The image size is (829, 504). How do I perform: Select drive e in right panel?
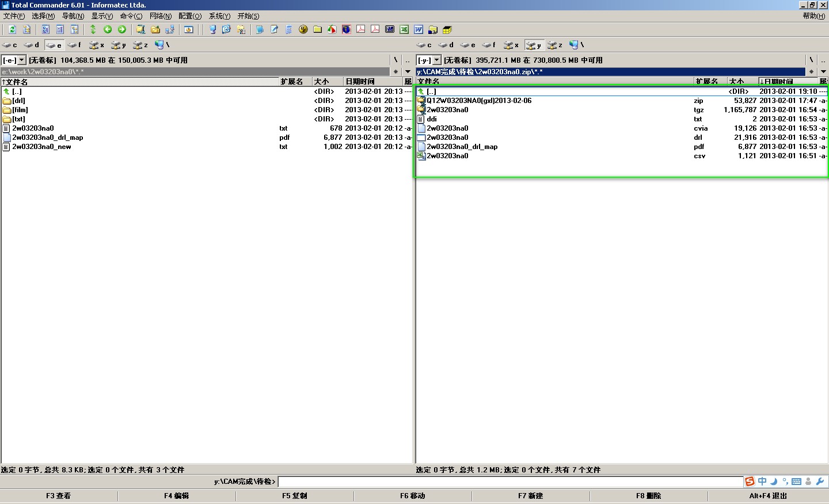(x=467, y=45)
